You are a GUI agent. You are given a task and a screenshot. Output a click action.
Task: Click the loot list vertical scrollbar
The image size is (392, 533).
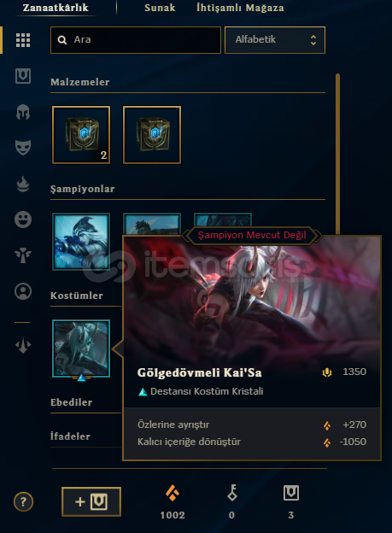pos(337,153)
